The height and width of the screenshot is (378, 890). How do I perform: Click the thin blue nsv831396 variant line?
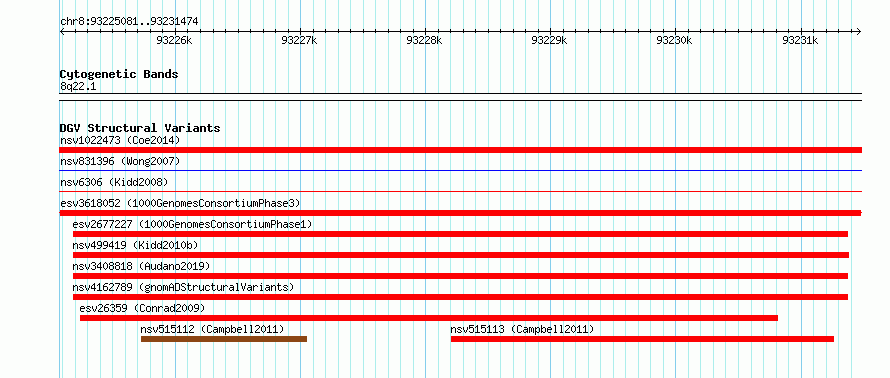tap(460, 170)
